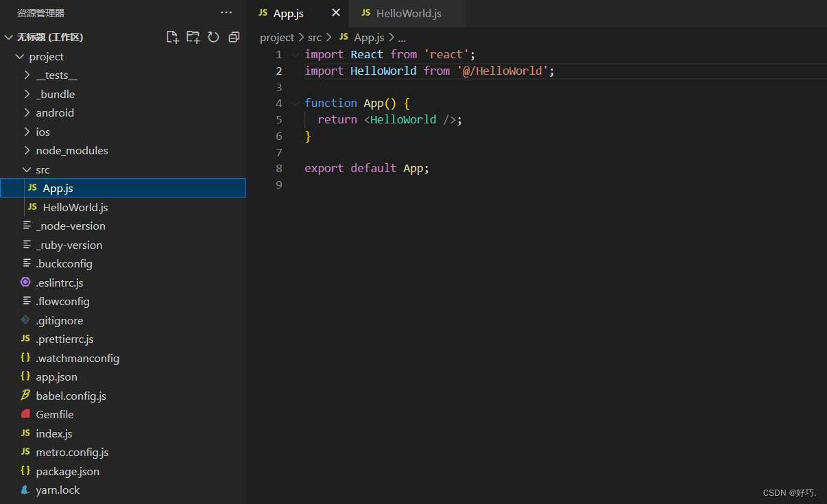Click the Collapse Folders icon in Explorer

[234, 37]
